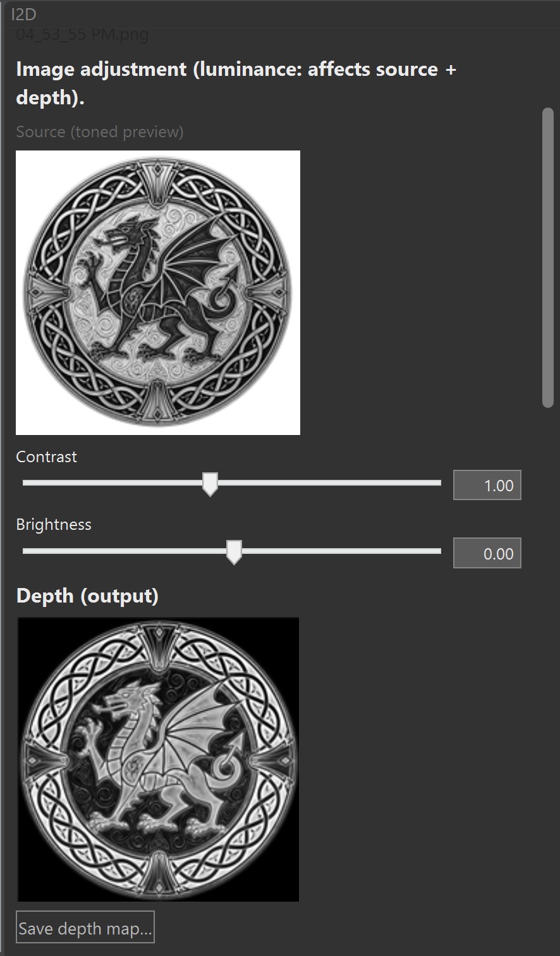Click the Brightness label
The height and width of the screenshot is (956, 560).
tap(54, 524)
